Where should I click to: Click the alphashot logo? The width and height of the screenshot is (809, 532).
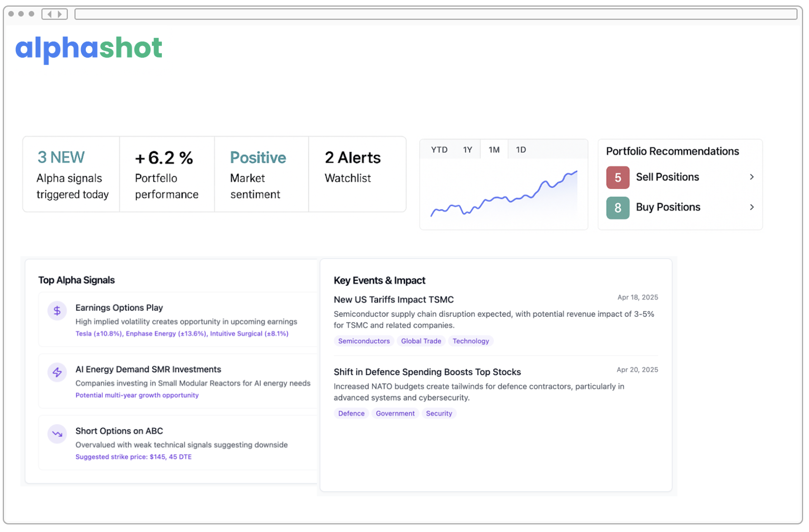click(x=89, y=48)
